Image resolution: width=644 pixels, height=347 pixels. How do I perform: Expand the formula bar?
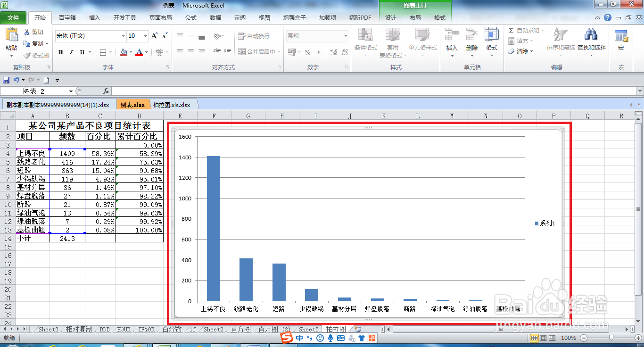(x=640, y=91)
